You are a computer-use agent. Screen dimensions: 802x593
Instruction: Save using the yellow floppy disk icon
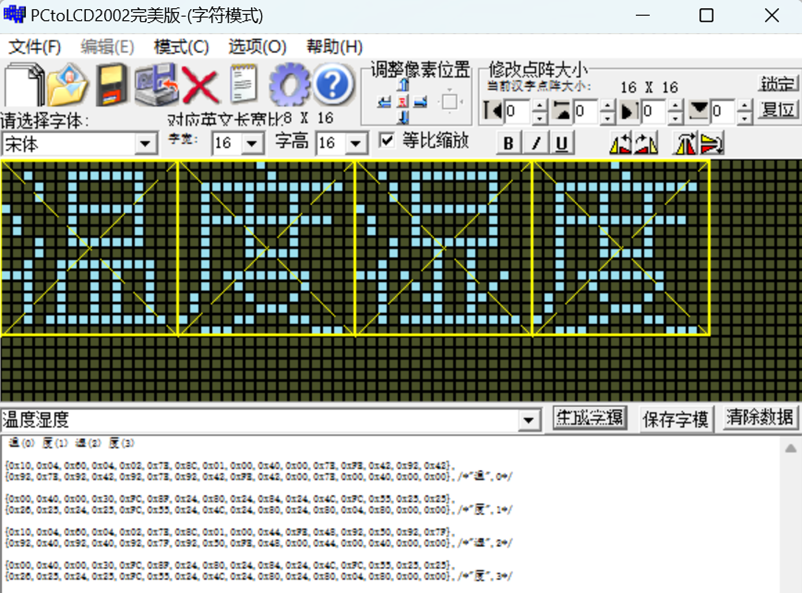click(112, 84)
